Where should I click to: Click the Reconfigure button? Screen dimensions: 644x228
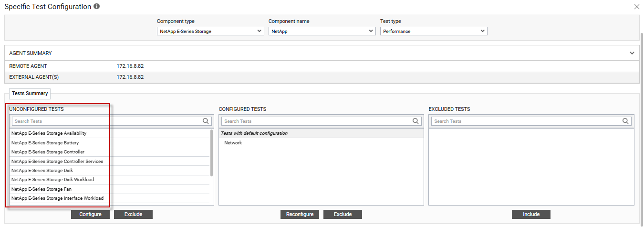tap(300, 214)
